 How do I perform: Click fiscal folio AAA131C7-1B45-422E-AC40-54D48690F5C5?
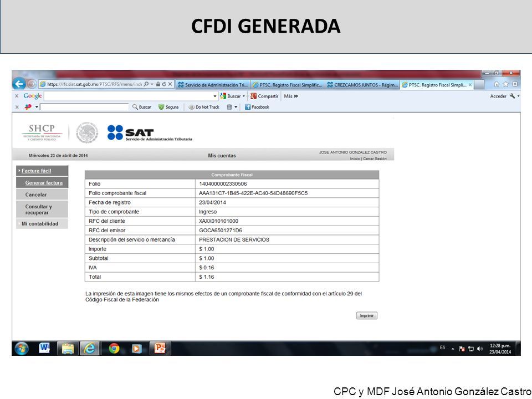click(x=253, y=193)
